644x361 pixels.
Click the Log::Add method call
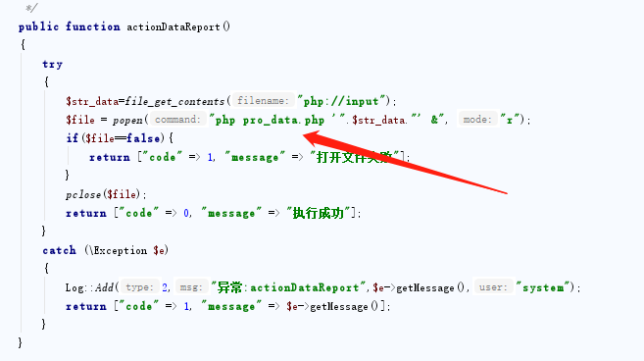click(89, 287)
